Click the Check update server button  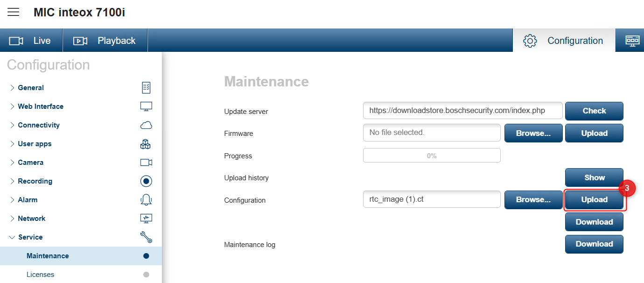coord(594,111)
